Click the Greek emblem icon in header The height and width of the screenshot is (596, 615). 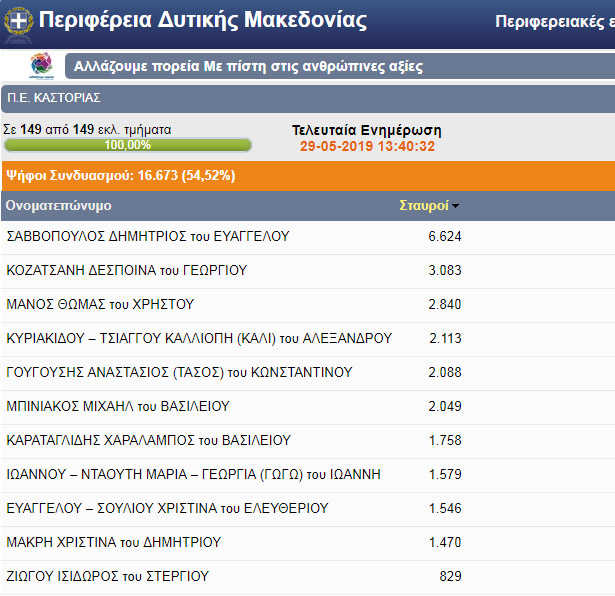pos(18,21)
